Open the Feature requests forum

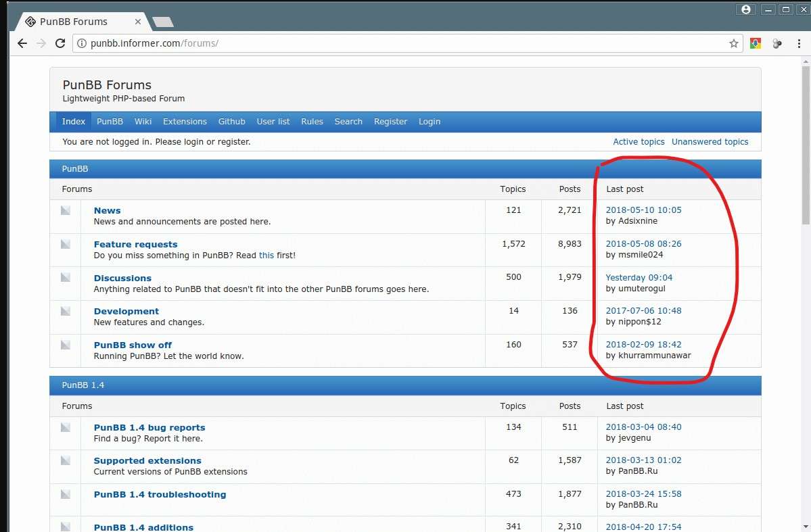click(135, 244)
